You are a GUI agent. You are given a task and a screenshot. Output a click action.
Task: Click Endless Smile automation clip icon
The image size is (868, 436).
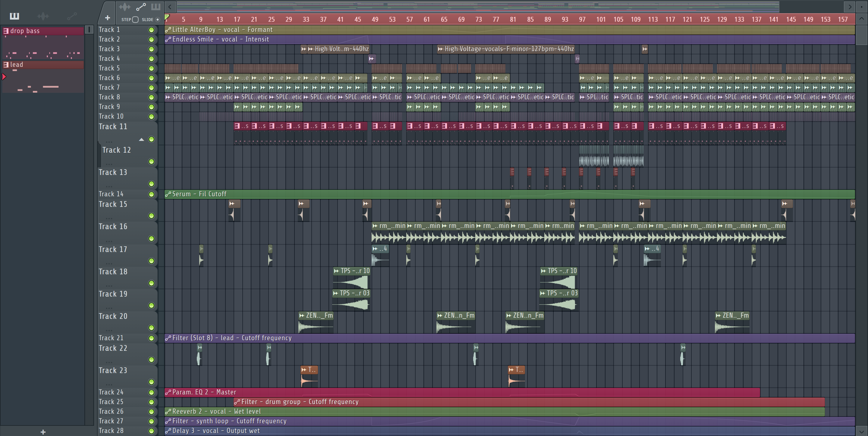[168, 39]
